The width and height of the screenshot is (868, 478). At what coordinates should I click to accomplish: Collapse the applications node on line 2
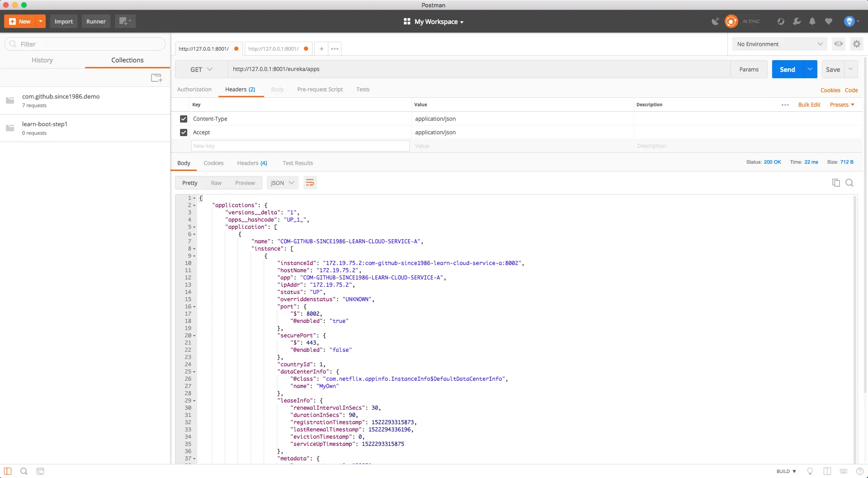click(x=194, y=205)
